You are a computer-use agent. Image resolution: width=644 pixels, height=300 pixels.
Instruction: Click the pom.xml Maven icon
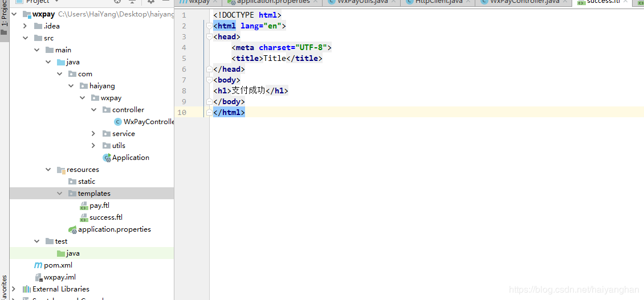pyautogui.click(x=38, y=265)
